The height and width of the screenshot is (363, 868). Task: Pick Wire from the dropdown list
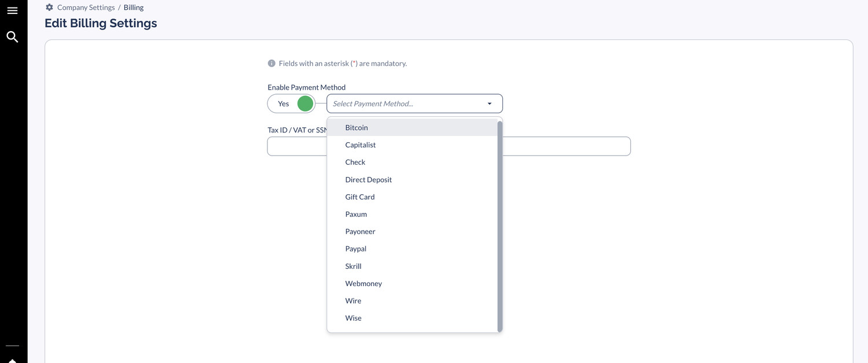[353, 301]
